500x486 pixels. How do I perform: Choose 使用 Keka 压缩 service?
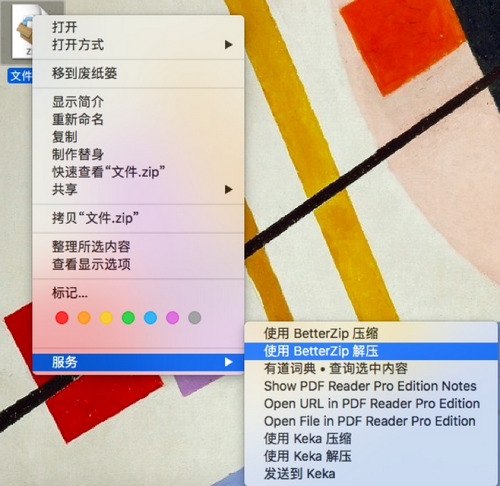pos(371,439)
